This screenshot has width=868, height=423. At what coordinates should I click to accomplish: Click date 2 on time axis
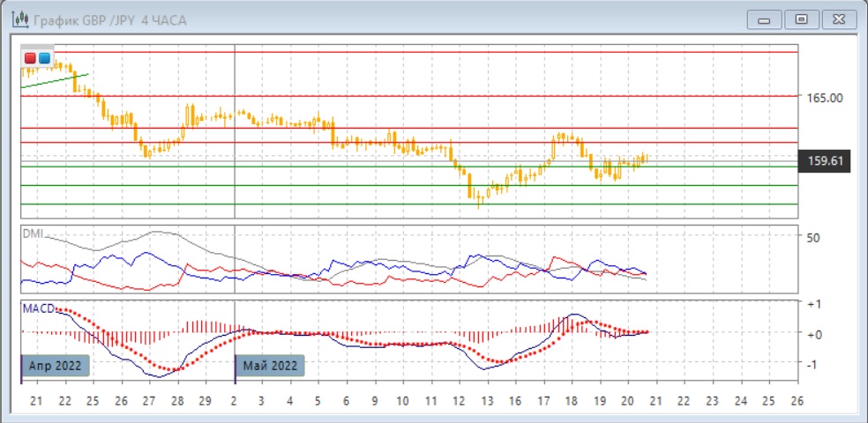(x=234, y=401)
